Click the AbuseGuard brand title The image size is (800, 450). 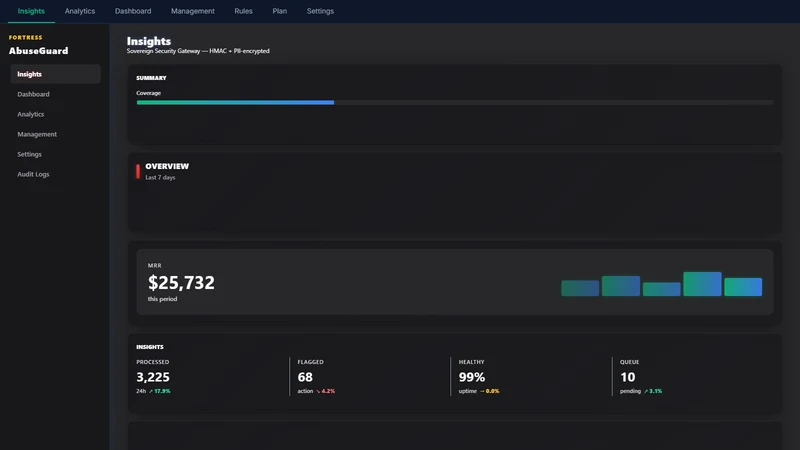pos(38,51)
